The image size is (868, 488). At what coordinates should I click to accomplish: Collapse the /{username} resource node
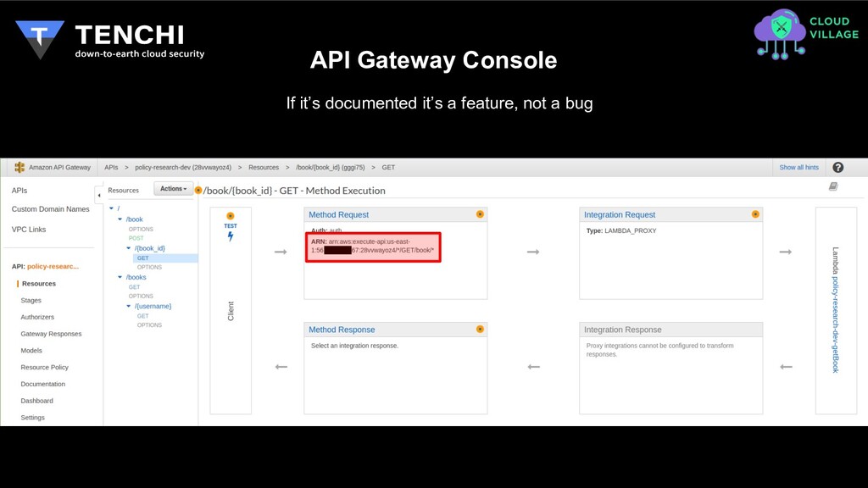point(129,306)
